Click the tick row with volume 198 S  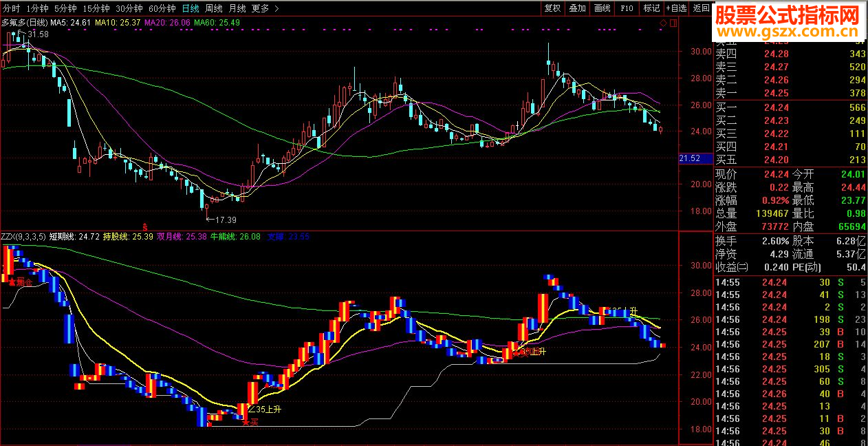point(791,319)
